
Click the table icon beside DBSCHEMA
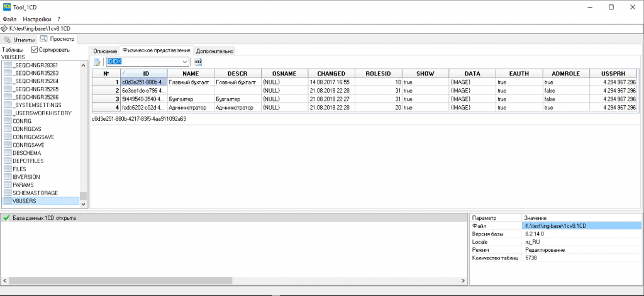tap(8, 152)
